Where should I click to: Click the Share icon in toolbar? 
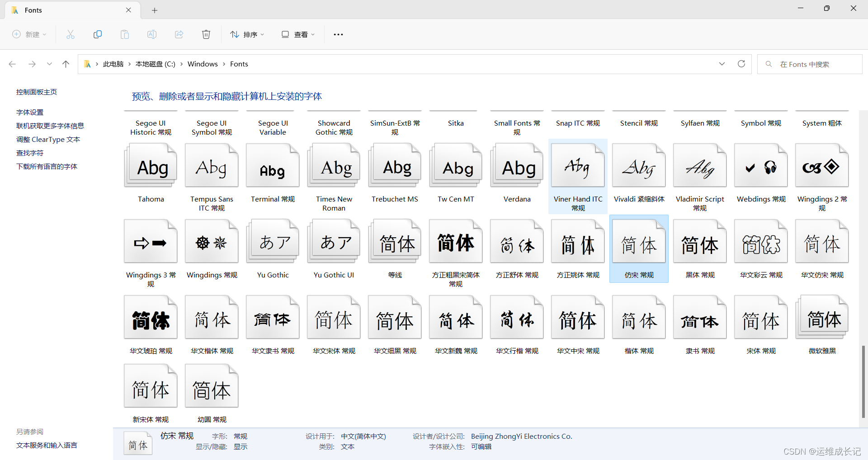[179, 34]
